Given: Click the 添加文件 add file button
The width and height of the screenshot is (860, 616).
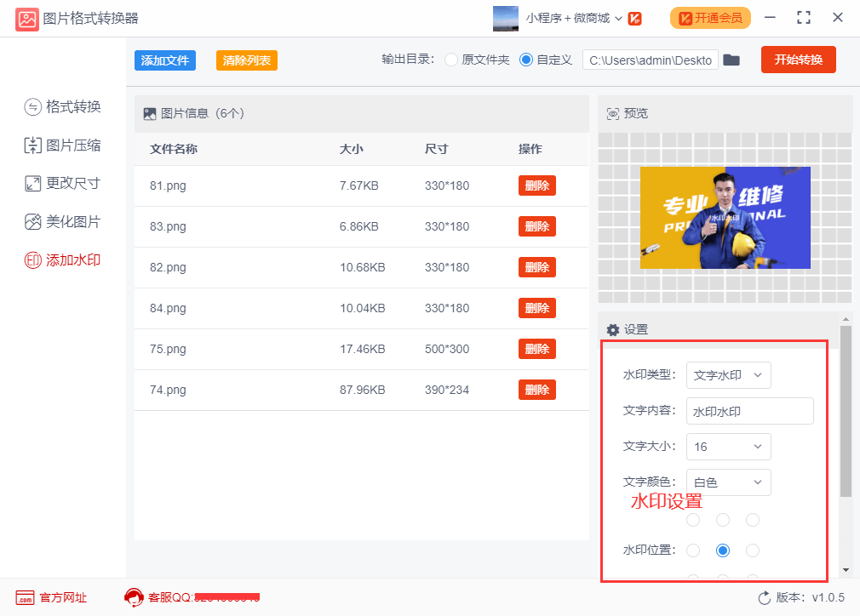Looking at the screenshot, I should coord(165,60).
